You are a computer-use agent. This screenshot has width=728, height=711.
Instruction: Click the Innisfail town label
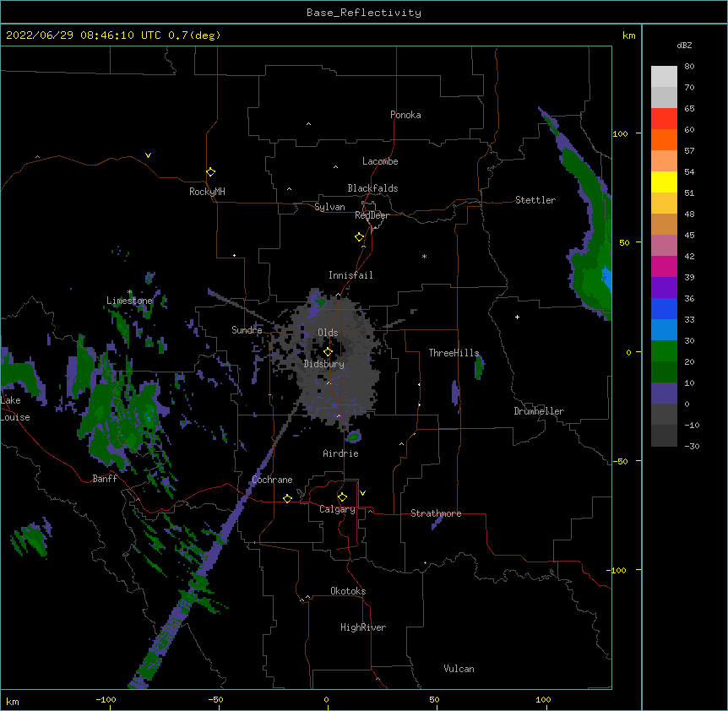(x=350, y=275)
